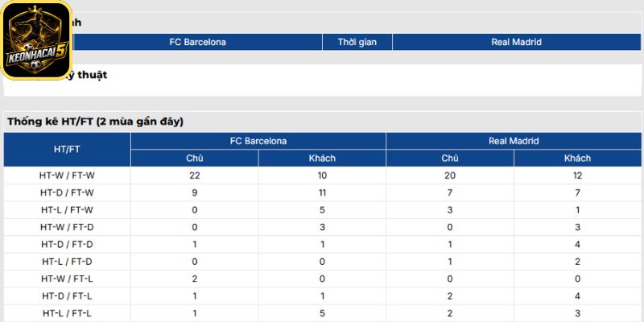
Task: Click the HT/FT column header
Action: [x=67, y=150]
